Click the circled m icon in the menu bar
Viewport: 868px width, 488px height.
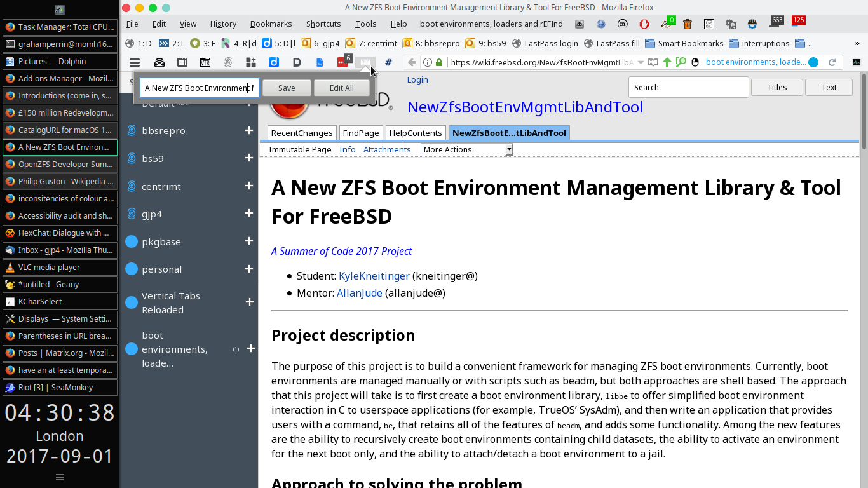(623, 24)
